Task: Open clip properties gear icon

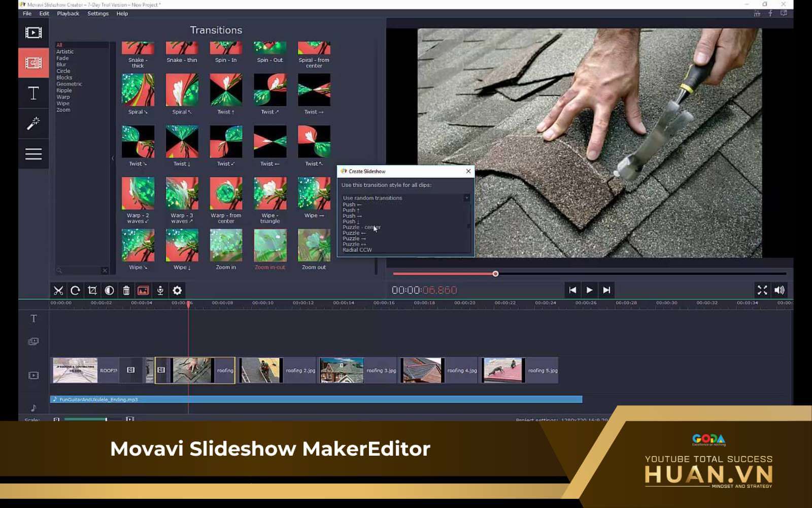Action: [x=177, y=291]
